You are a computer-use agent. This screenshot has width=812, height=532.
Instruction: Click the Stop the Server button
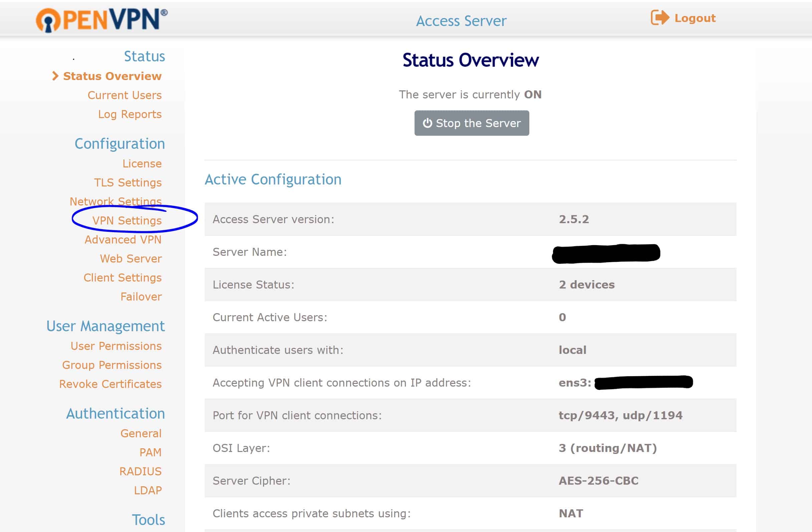[x=472, y=123]
